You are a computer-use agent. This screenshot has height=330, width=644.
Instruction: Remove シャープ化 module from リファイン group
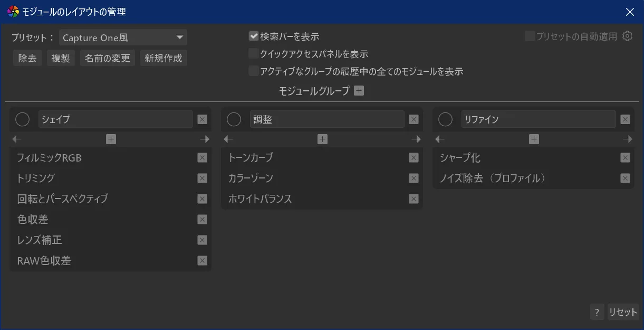(x=625, y=158)
